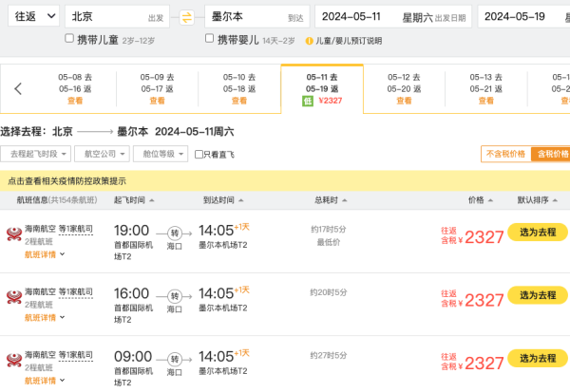Select 05-09 去 05-17 返 date tab
The image size is (570, 392).
click(158, 89)
